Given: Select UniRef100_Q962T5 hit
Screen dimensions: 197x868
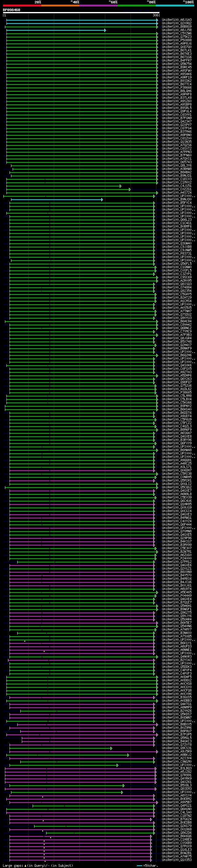Looking at the screenshot, I should (x=177, y=612).
